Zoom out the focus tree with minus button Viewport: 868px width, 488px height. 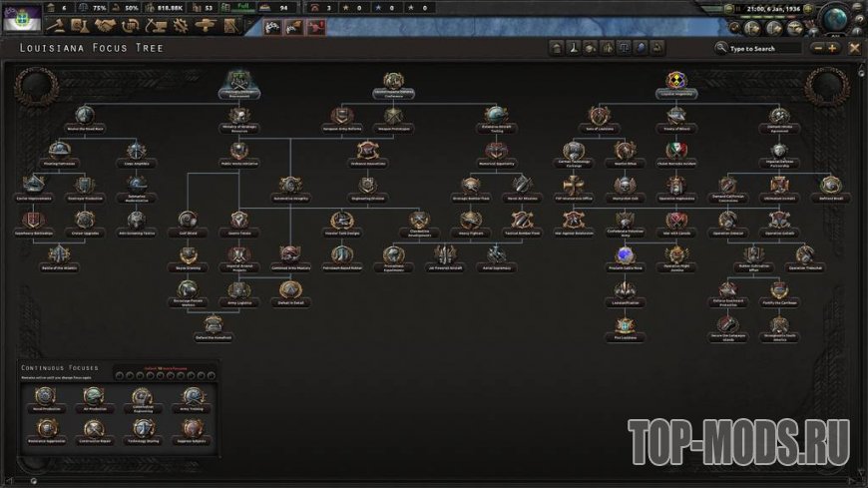click(818, 48)
